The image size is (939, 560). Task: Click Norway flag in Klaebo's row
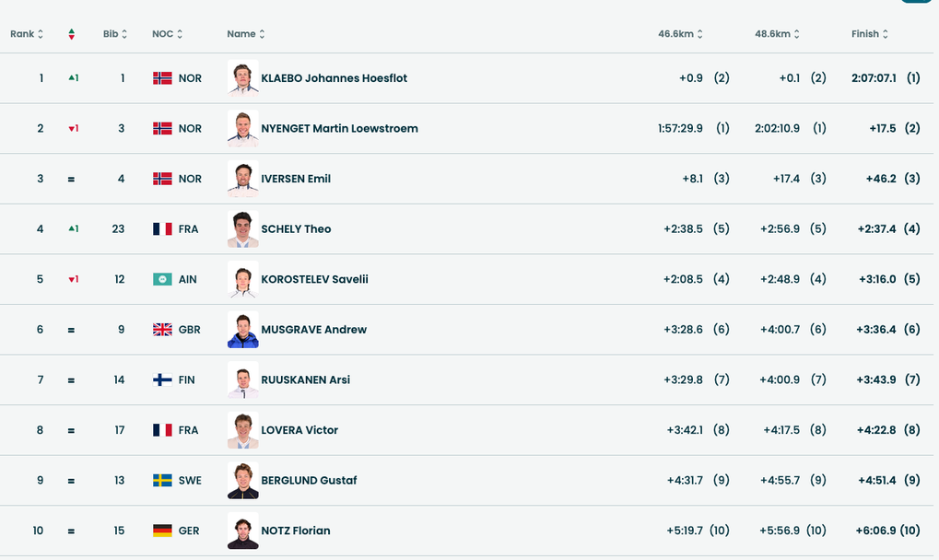(162, 78)
